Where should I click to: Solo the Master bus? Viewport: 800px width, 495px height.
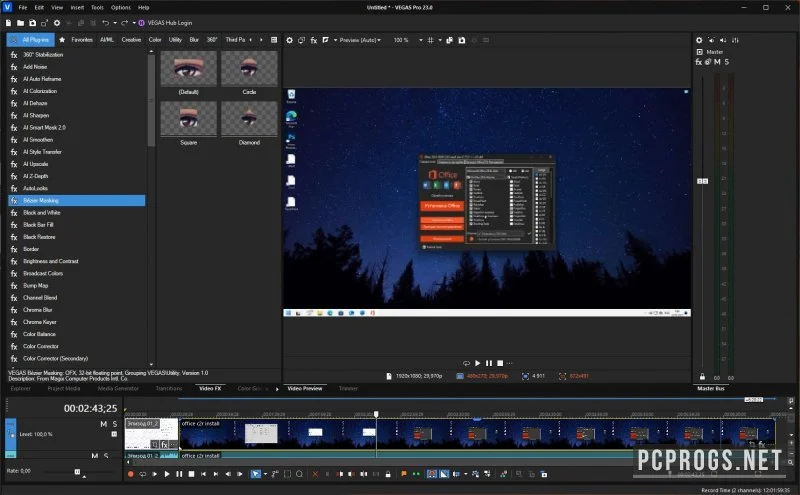[727, 62]
